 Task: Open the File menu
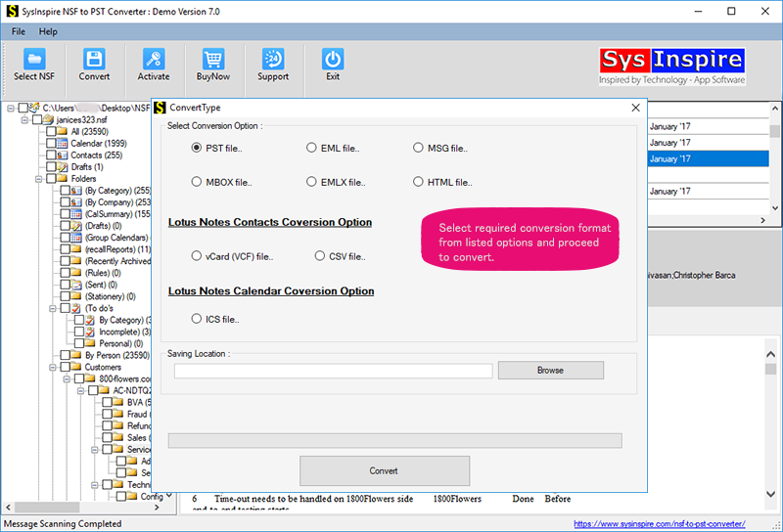19,31
